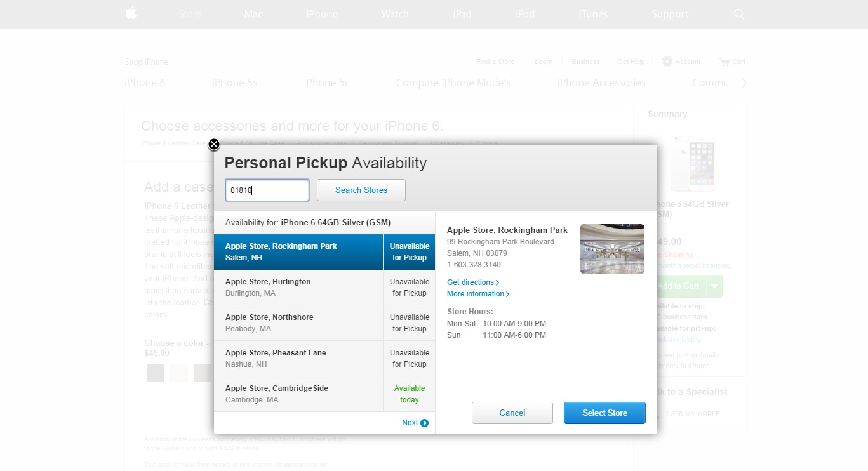Viewport: 868px width, 471px height.
Task: Click the Account gear icon
Action: coord(667,62)
